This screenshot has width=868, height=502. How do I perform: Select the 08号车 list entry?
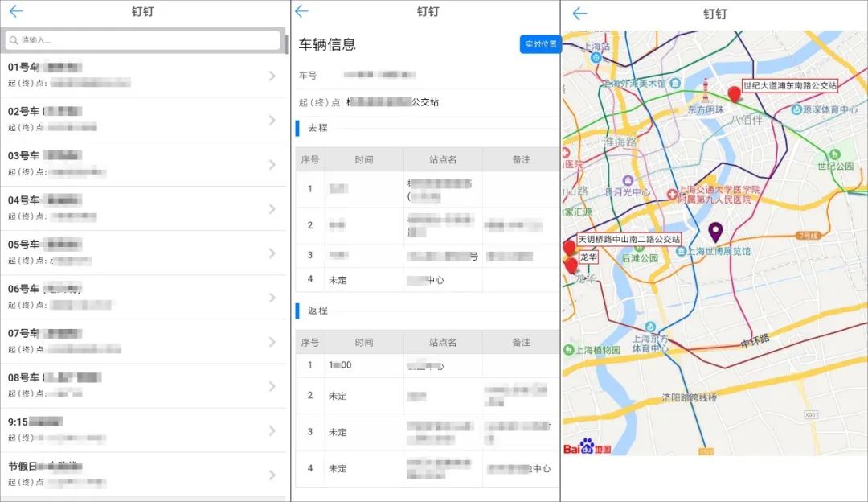[143, 385]
